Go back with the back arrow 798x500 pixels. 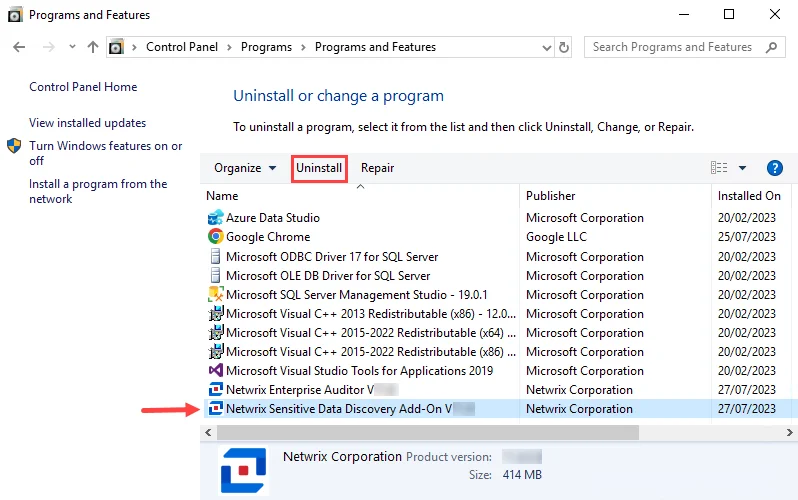(19, 47)
